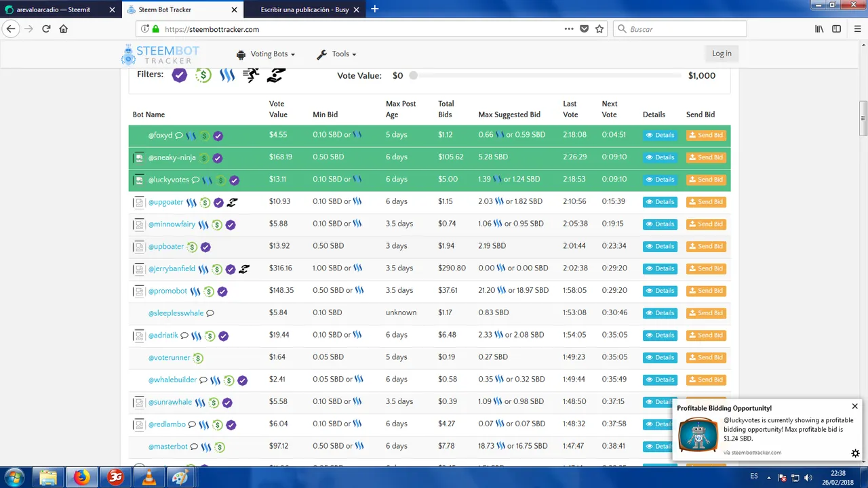868x488 pixels.
Task: Click the Vote Value slider handle
Action: 413,76
